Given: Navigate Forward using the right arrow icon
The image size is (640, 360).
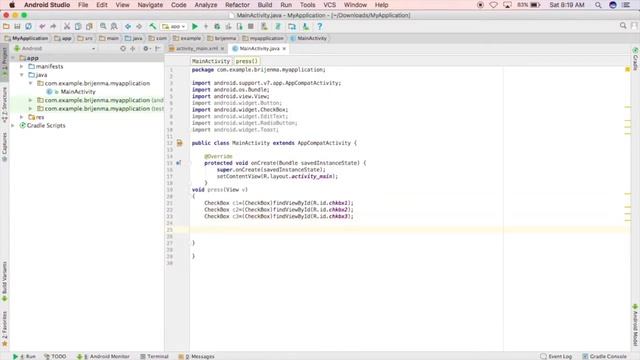Looking at the screenshot, I should [139, 27].
